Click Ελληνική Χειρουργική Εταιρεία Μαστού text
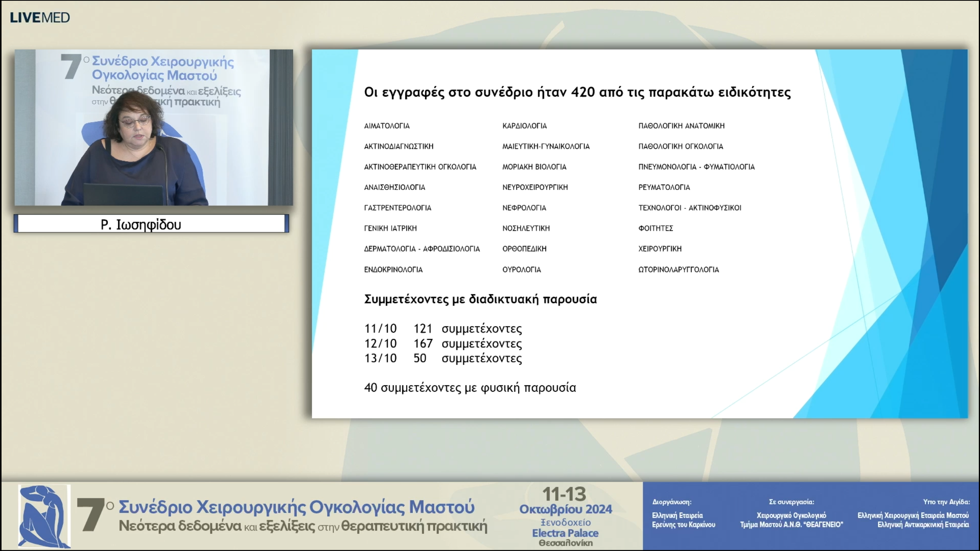The image size is (980, 551). click(913, 515)
